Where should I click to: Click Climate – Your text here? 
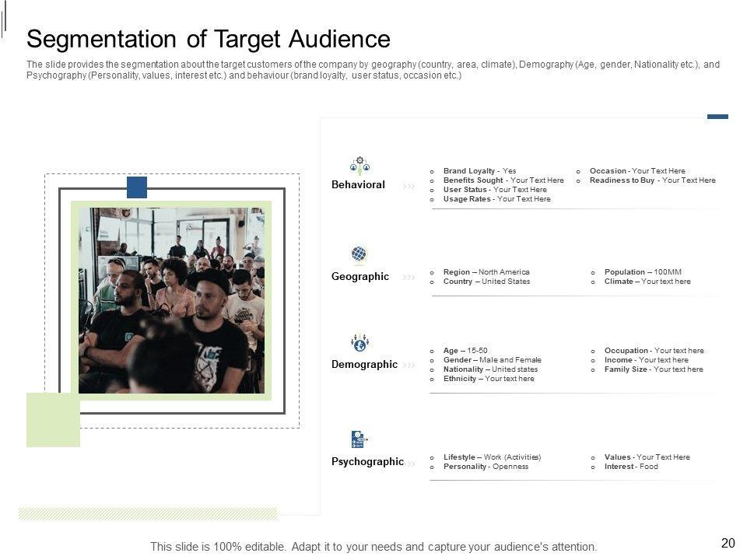coord(647,282)
